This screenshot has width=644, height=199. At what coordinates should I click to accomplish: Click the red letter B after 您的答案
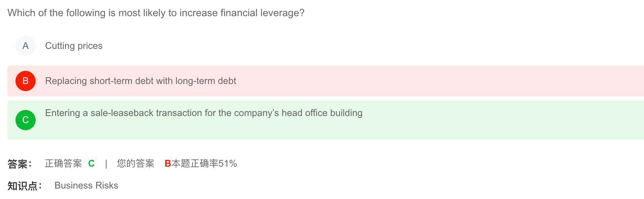[x=168, y=164]
